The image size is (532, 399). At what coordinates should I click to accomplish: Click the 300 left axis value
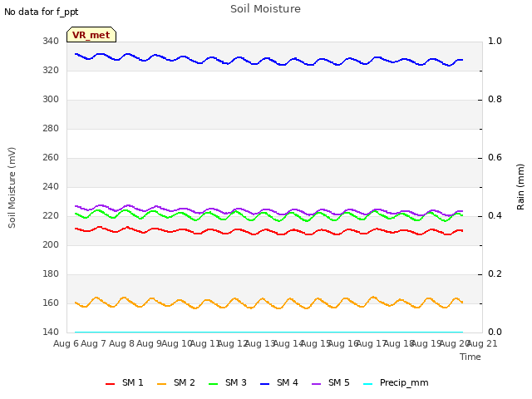point(51,100)
